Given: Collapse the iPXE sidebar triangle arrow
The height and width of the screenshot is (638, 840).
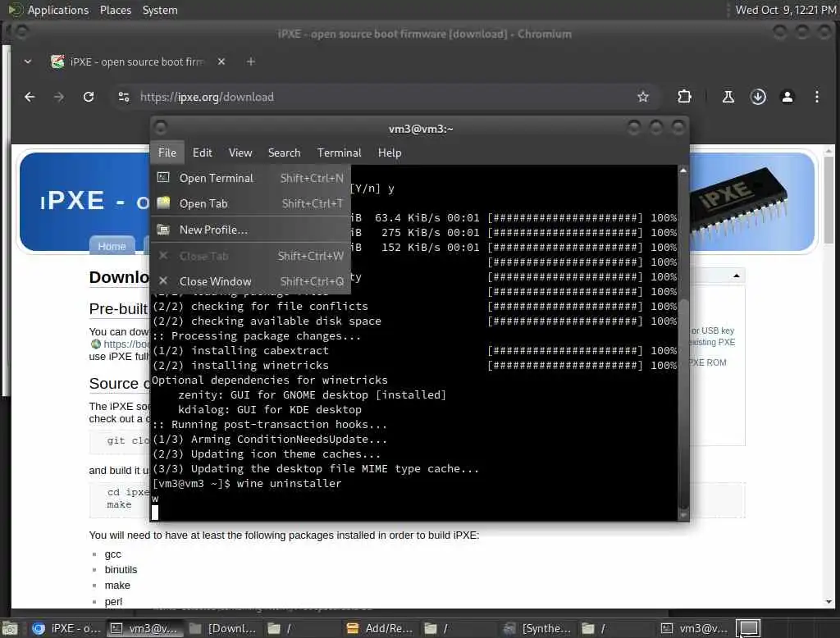Looking at the screenshot, I should pyautogui.click(x=736, y=276).
